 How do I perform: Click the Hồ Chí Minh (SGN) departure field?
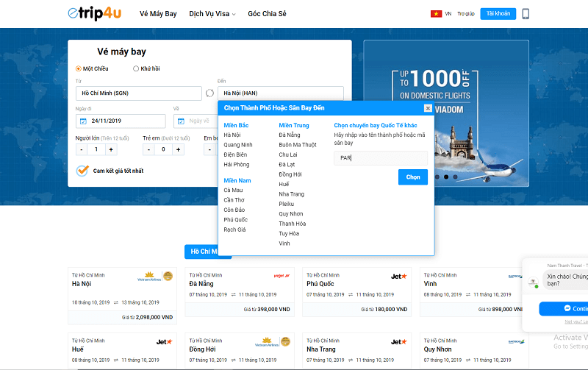click(139, 93)
